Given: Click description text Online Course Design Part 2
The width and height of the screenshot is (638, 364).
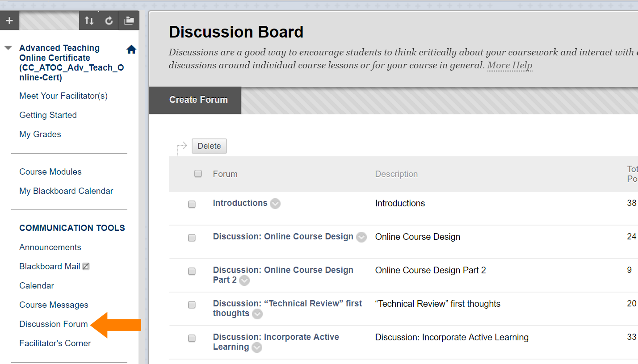Looking at the screenshot, I should (x=430, y=270).
